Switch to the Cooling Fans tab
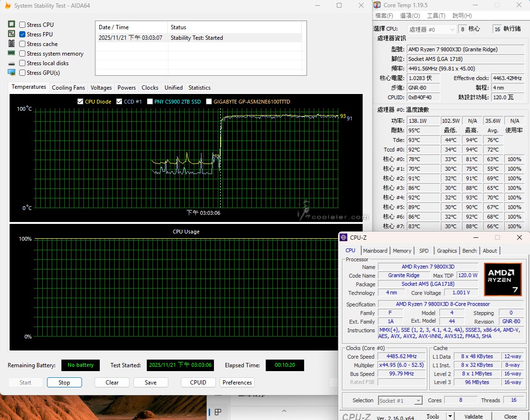Screen dimensions: 530x420 click(68, 88)
